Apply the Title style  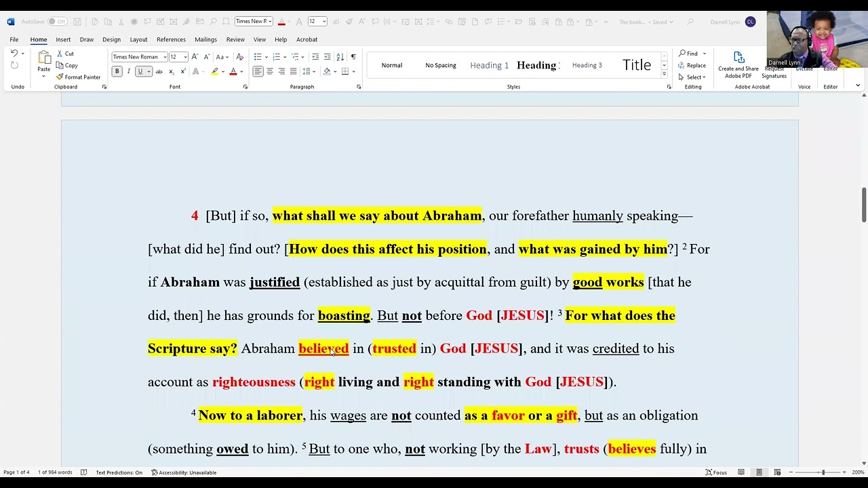(x=637, y=65)
